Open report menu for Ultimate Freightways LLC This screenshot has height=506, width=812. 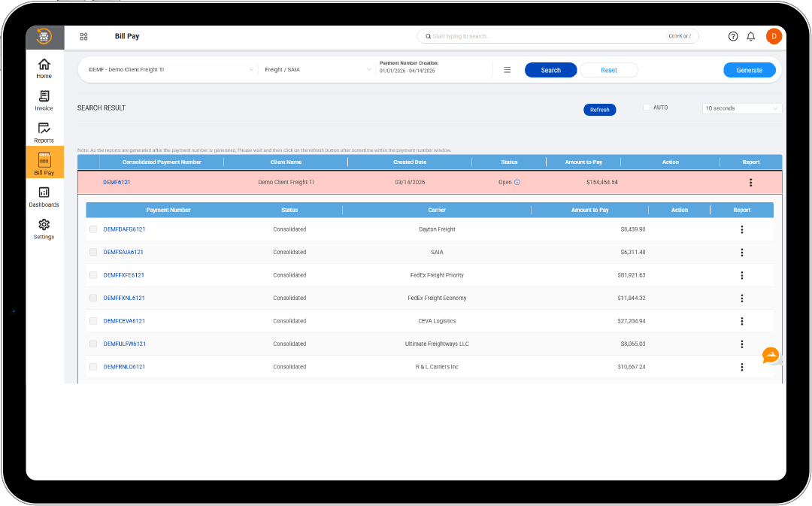741,344
